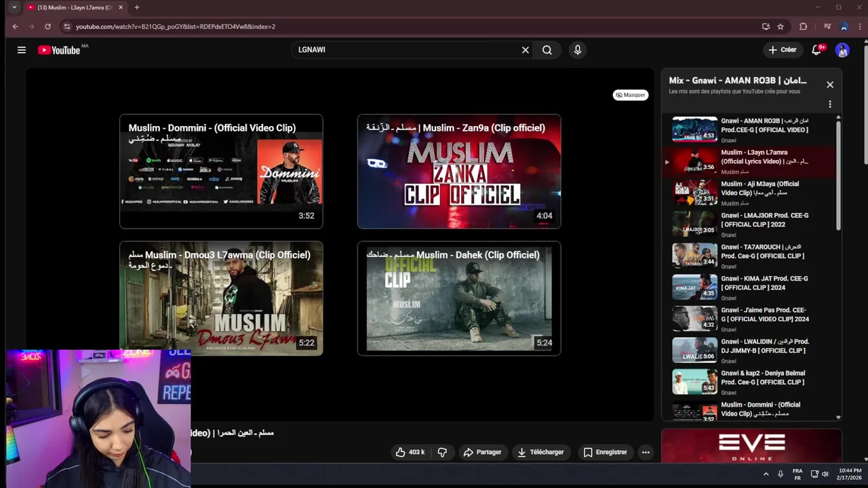Image resolution: width=868 pixels, height=488 pixels.
Task: Open Chrome profile avatar
Action: (844, 26)
